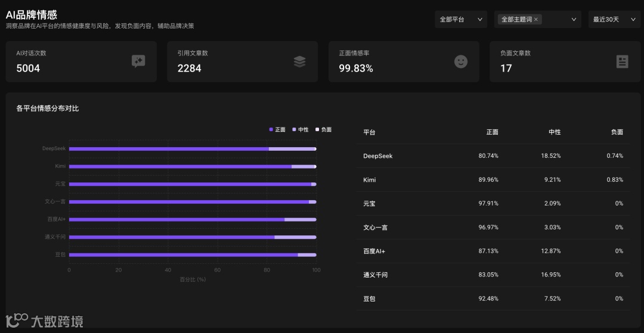
Task: Click the 负面文章数 document icon
Action: tap(622, 61)
